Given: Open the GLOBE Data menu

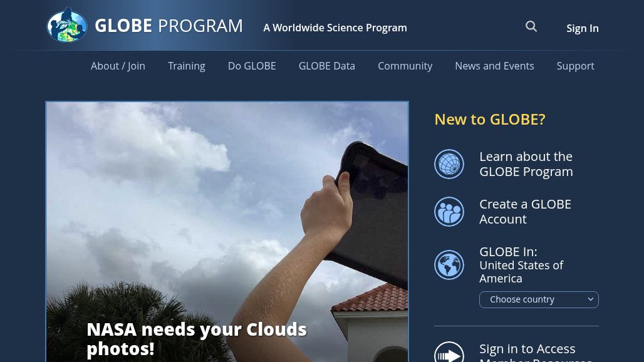Looking at the screenshot, I should pyautogui.click(x=326, y=66).
